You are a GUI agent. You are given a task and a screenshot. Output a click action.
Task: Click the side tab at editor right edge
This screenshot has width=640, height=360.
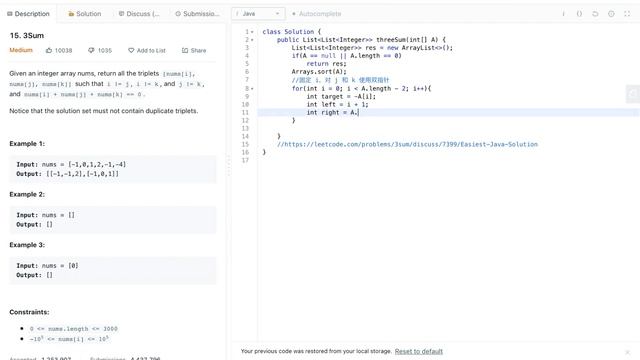pos(633,94)
